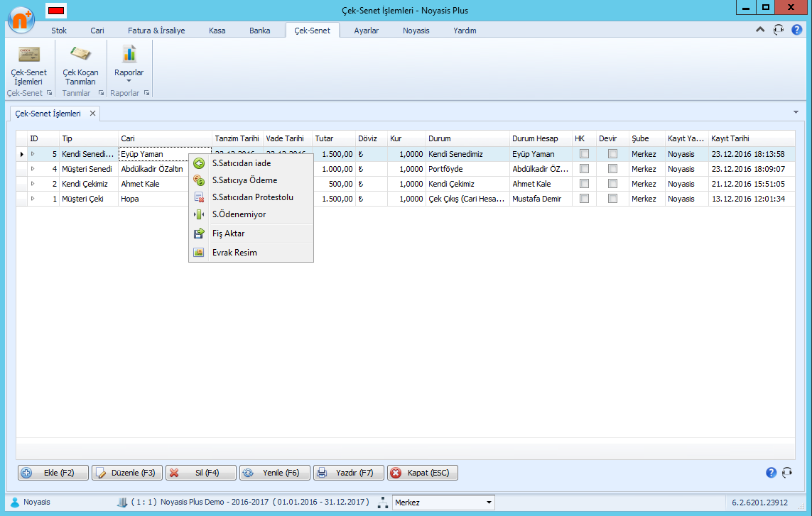Print with the Yazdır (F7) button
Screen dimensions: 812x516
[x=349, y=473]
